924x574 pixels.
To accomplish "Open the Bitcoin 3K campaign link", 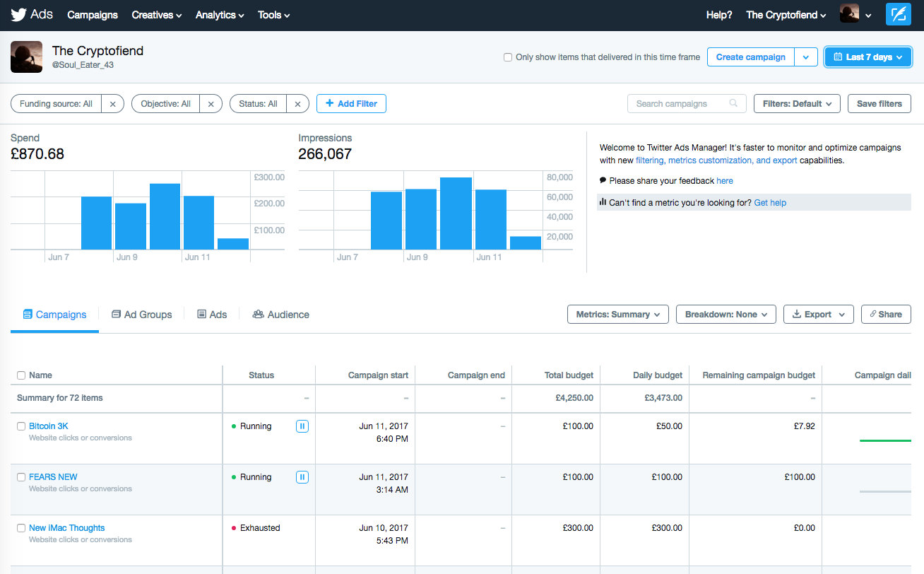I will [48, 426].
